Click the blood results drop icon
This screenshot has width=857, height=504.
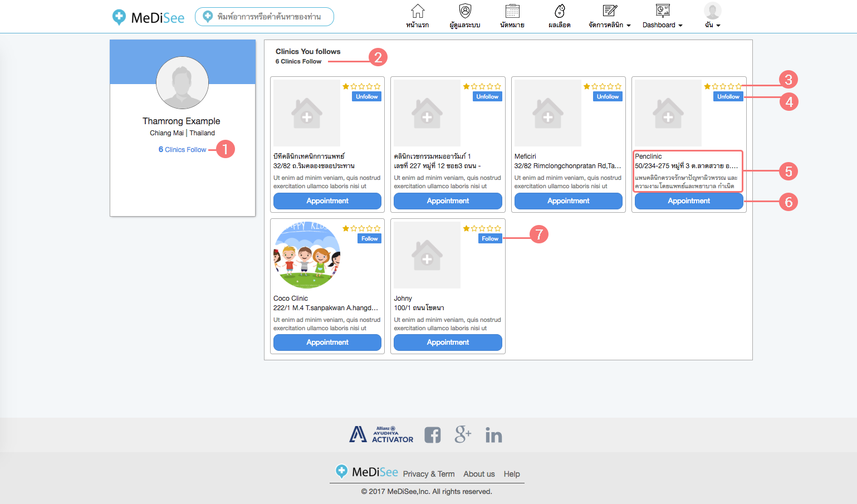[x=560, y=11]
